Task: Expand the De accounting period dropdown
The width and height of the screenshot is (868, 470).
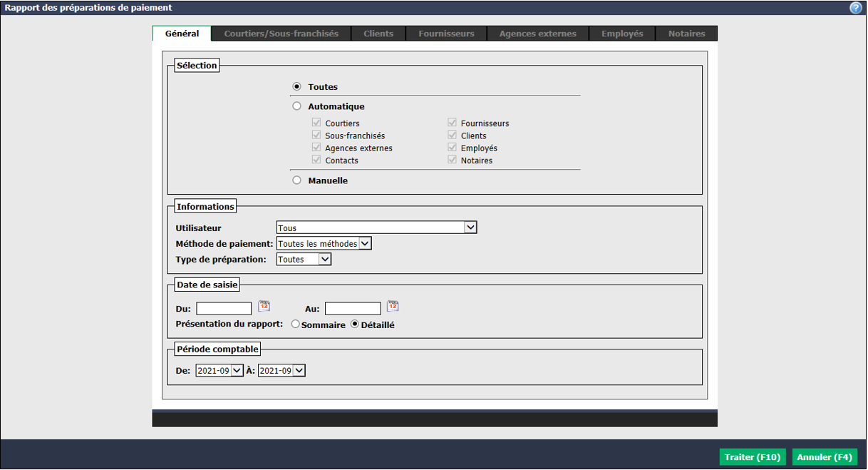Action: pyautogui.click(x=219, y=370)
